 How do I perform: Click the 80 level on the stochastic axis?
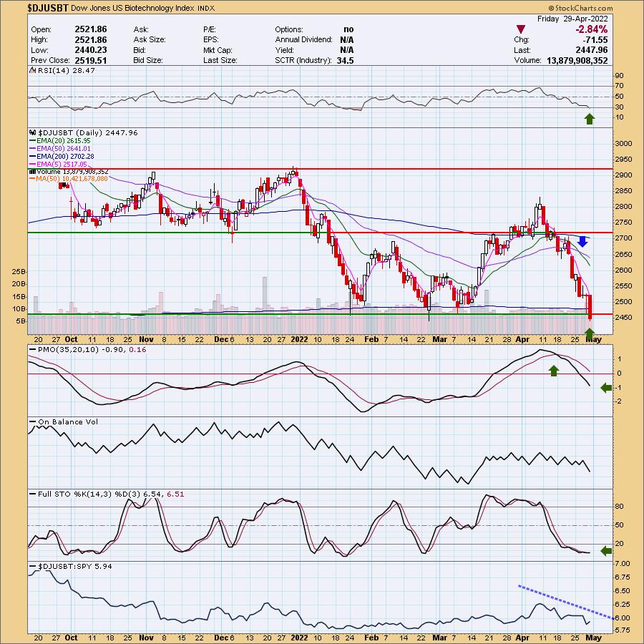click(619, 507)
